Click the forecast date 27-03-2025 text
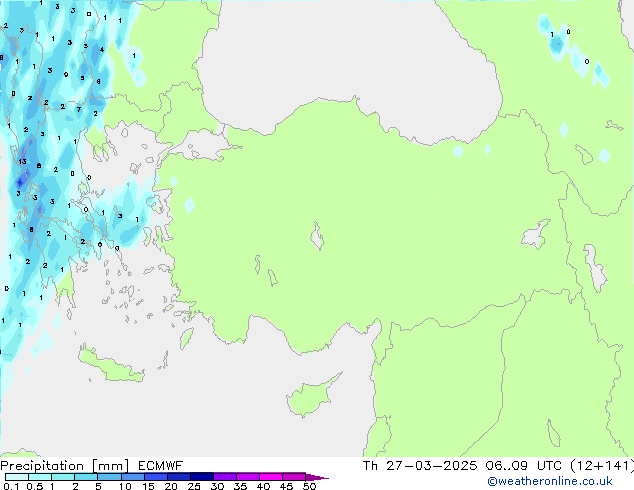The image size is (634, 490). [x=431, y=465]
